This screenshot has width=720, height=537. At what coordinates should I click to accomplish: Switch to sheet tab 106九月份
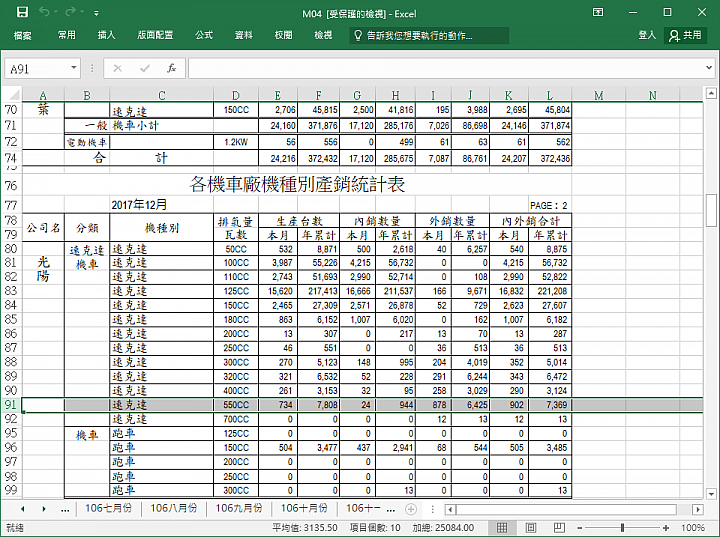coord(239,508)
